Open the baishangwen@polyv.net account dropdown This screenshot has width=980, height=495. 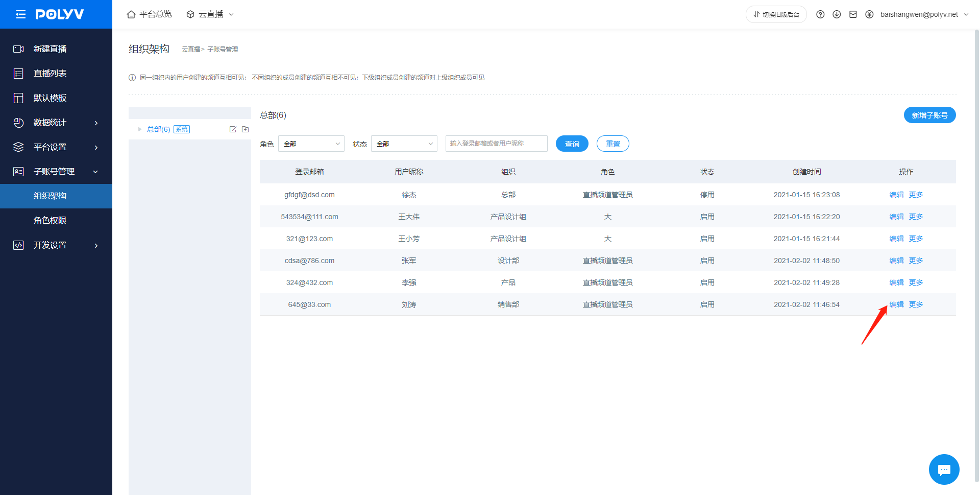click(x=924, y=14)
